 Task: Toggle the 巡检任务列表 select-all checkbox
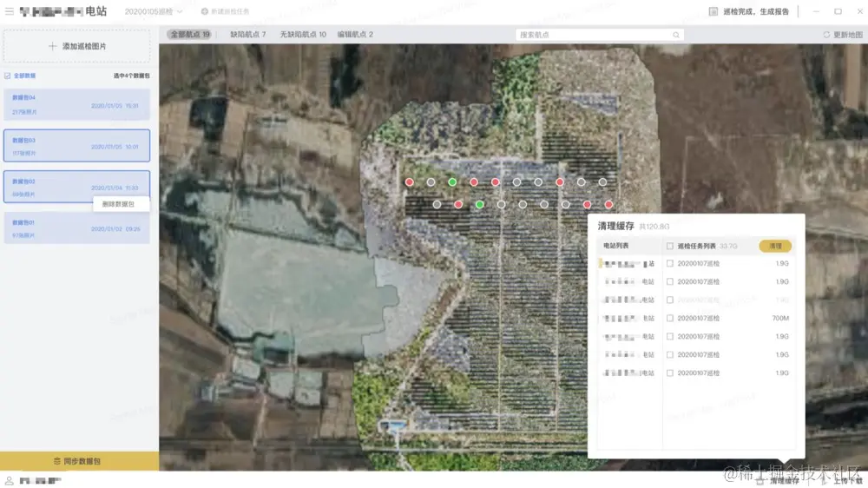tap(670, 246)
